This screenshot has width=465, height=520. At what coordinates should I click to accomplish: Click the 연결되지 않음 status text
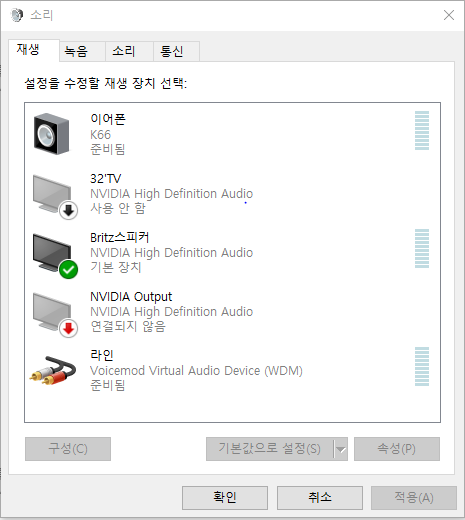(x=128, y=326)
